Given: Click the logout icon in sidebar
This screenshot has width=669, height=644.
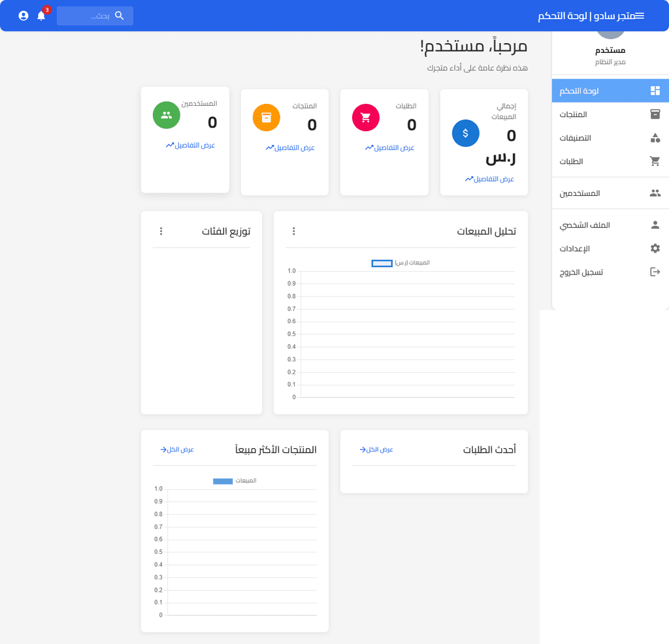Looking at the screenshot, I should coord(655,272).
